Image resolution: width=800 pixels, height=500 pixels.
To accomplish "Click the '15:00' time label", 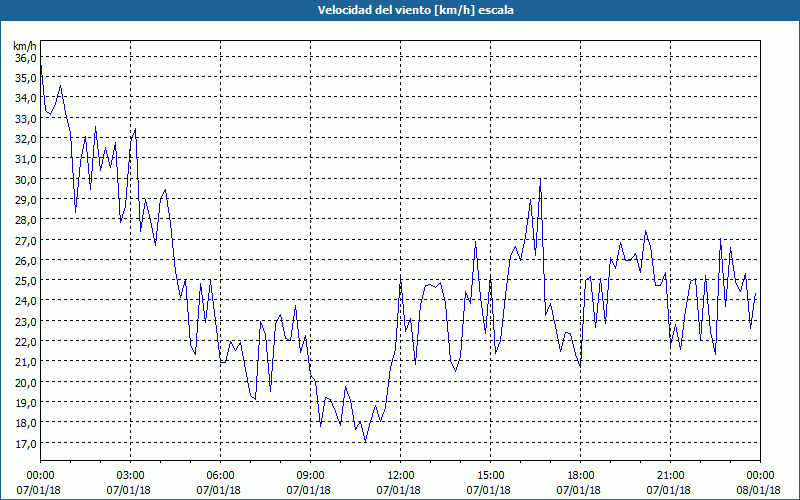I will (490, 476).
